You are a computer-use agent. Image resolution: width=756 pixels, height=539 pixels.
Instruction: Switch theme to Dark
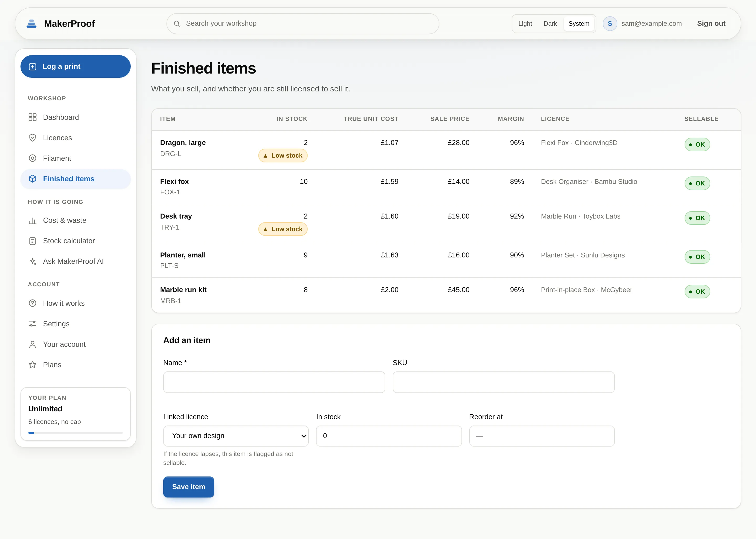point(550,24)
